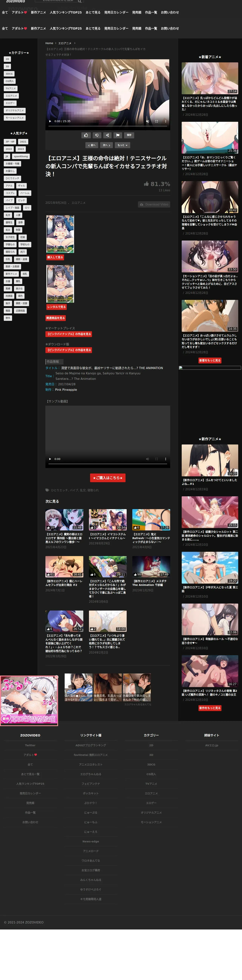Click 【ピンクパイナップル】の作品を見る under マーケットプレイス
Viewport: 242px width, 980px height.
coord(69,334)
